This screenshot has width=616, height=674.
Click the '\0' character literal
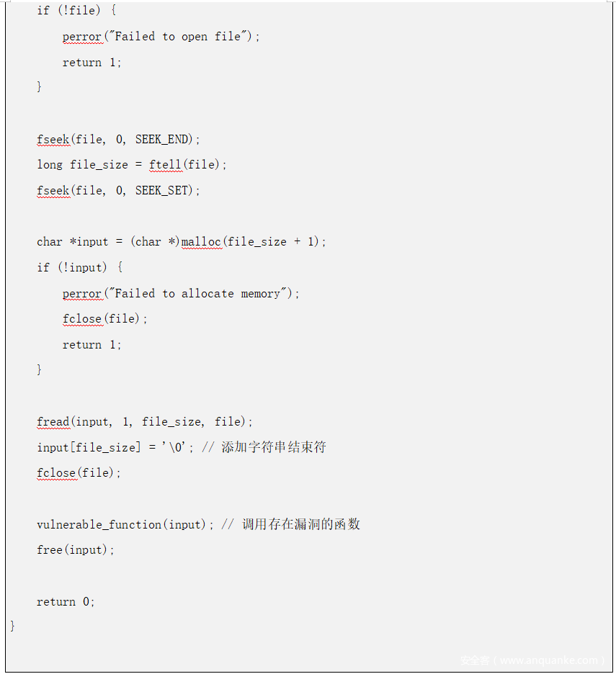[x=179, y=448]
